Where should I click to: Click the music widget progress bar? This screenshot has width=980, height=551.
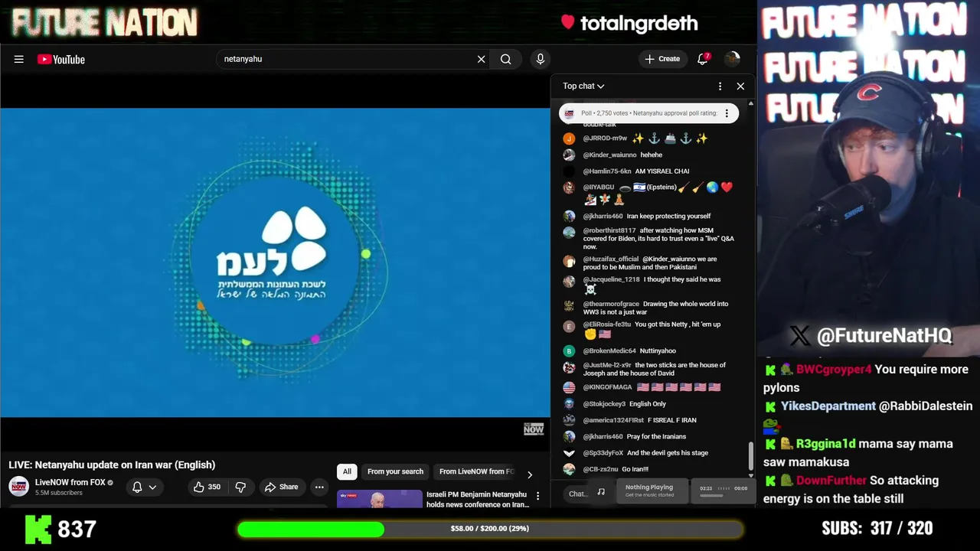tap(711, 496)
